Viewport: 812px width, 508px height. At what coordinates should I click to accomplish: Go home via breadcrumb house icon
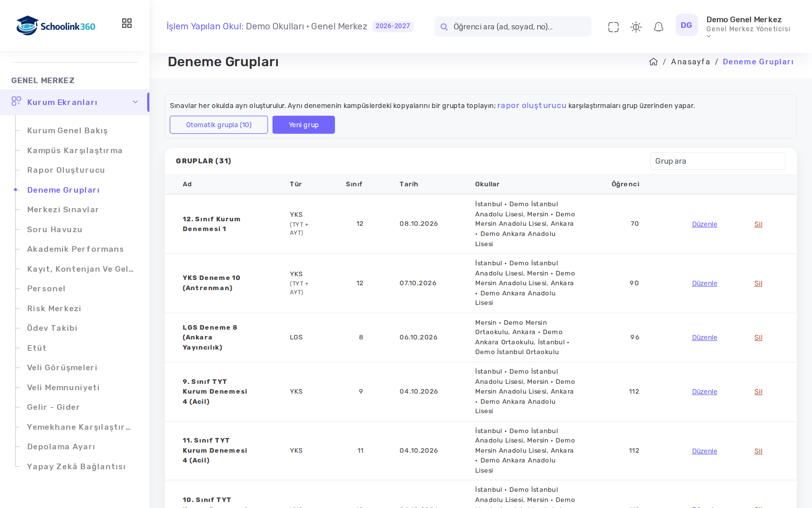tap(653, 62)
